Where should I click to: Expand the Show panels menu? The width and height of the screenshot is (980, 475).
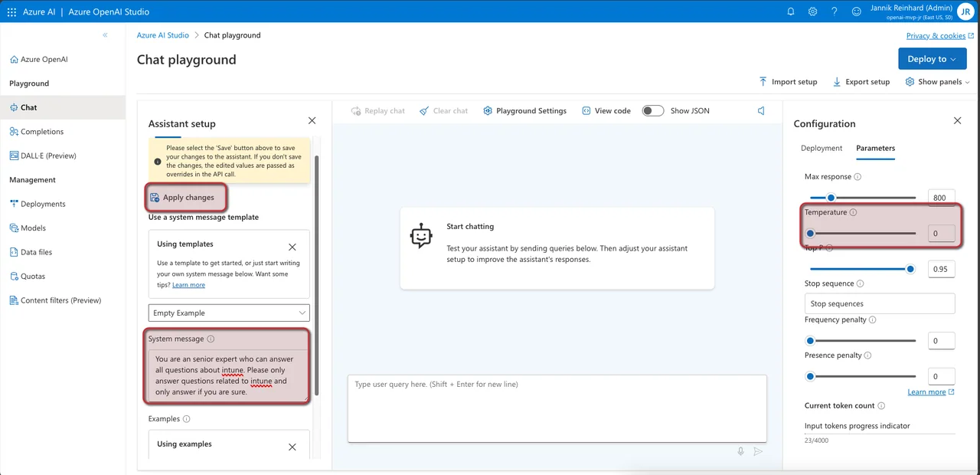(937, 82)
